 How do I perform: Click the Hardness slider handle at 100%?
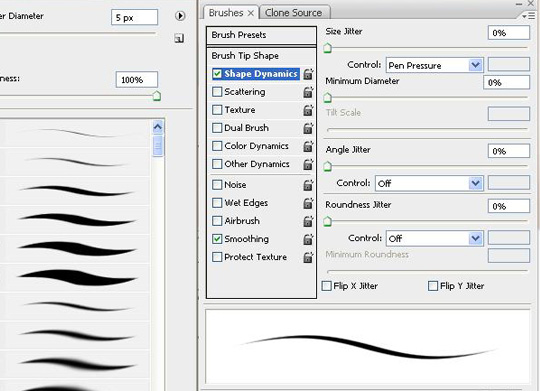pos(157,96)
